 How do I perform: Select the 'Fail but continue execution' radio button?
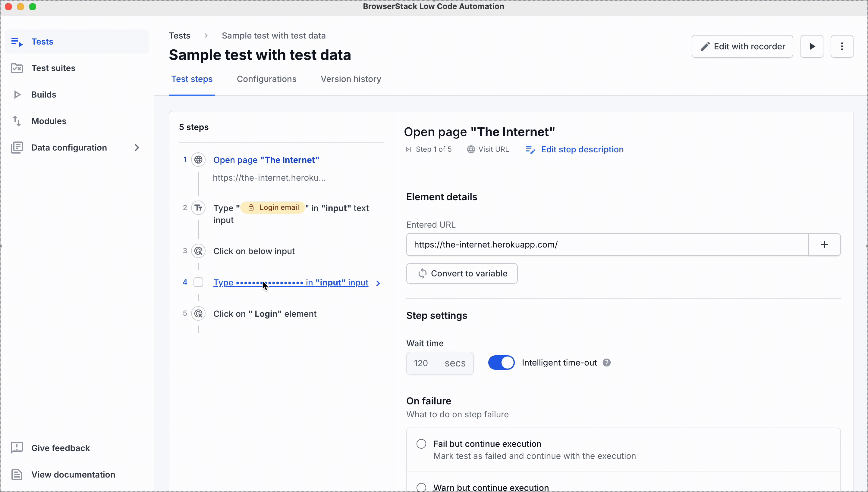[421, 444]
